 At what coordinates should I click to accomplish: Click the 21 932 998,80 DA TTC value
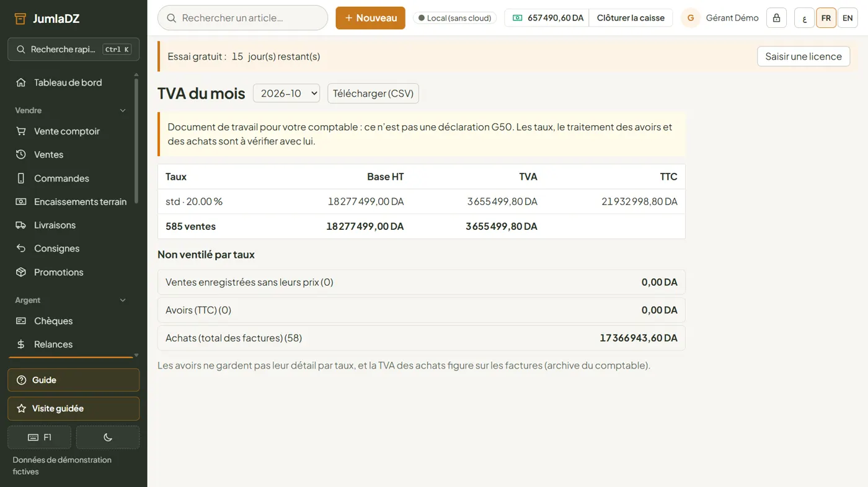click(x=639, y=201)
